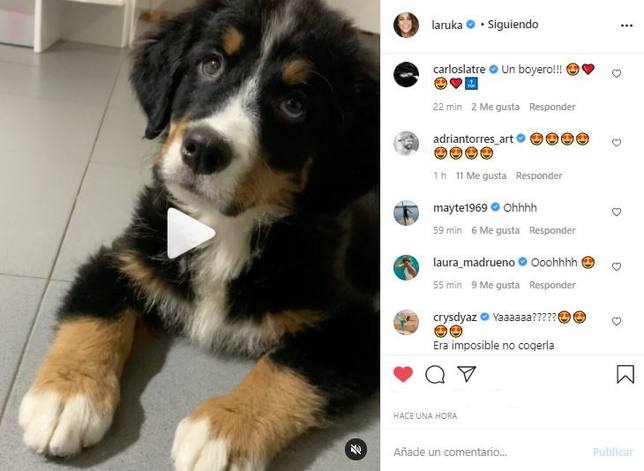Like the post with the red heart icon
This screenshot has height=471, width=644.
click(x=403, y=374)
